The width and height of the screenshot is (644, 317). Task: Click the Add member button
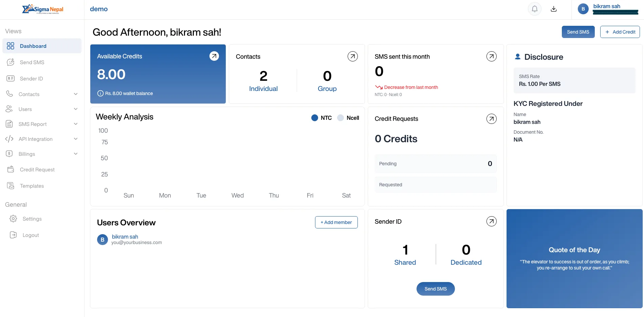[336, 222]
